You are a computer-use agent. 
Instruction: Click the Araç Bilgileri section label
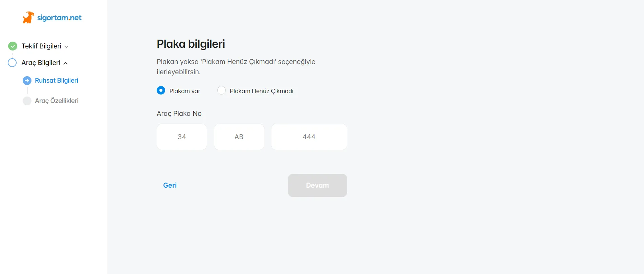tap(41, 63)
